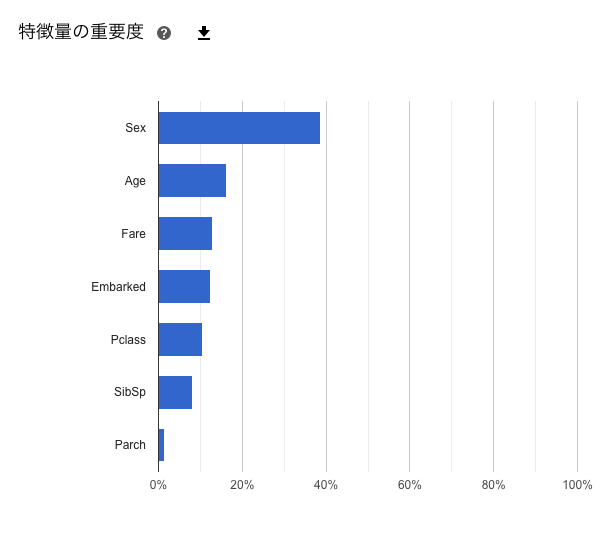Select the Fare bar in chart

[185, 234]
